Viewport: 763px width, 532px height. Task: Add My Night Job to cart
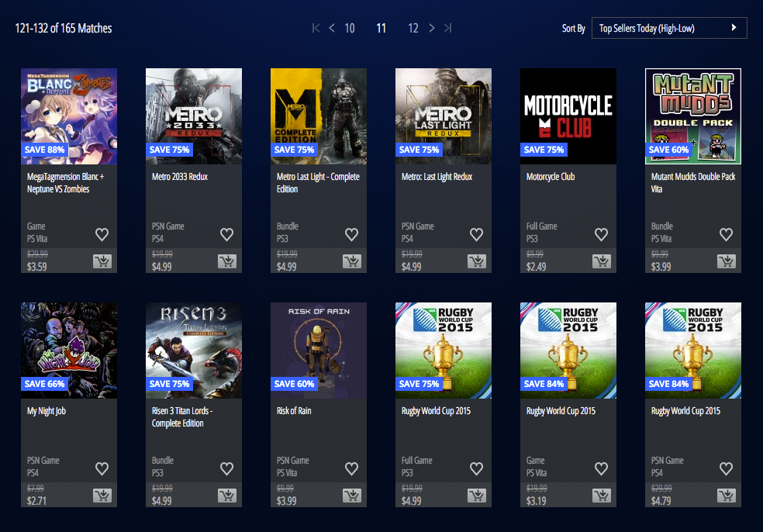102,496
